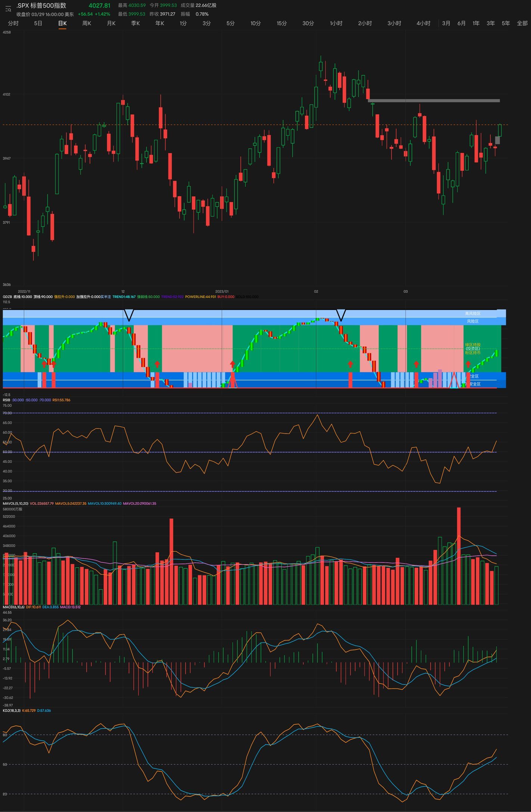
Task: Click the 2023/01 date axis label
Action: 222,291
